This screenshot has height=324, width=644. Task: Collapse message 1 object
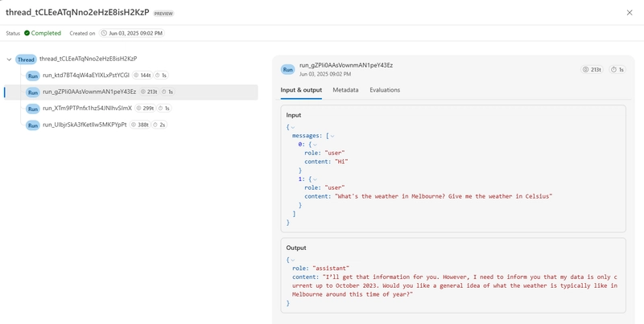tap(315, 179)
